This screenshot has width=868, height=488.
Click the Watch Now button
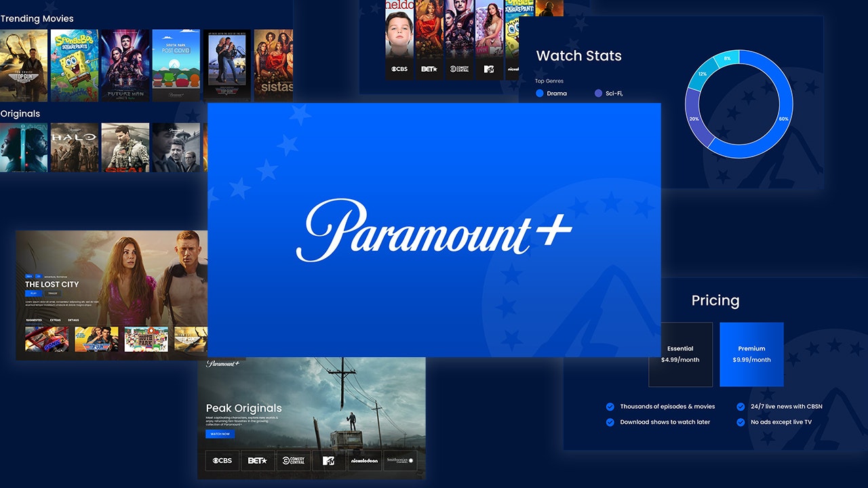tap(220, 434)
